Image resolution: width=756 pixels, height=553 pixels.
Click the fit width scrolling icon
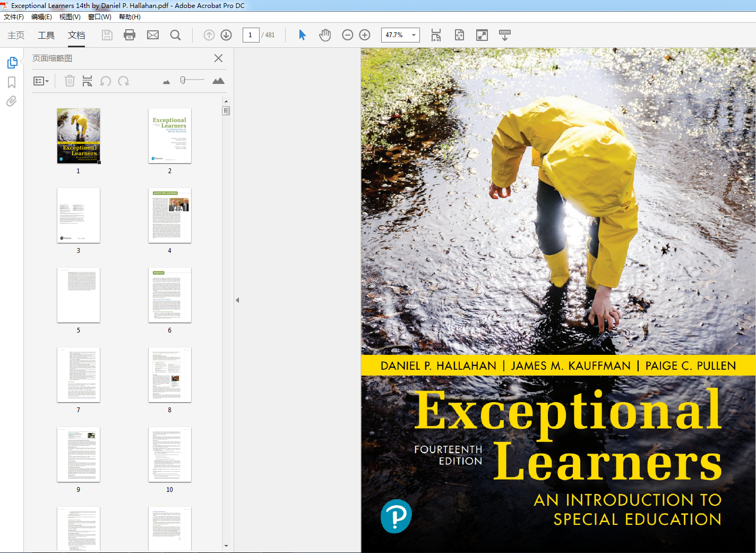tap(436, 35)
